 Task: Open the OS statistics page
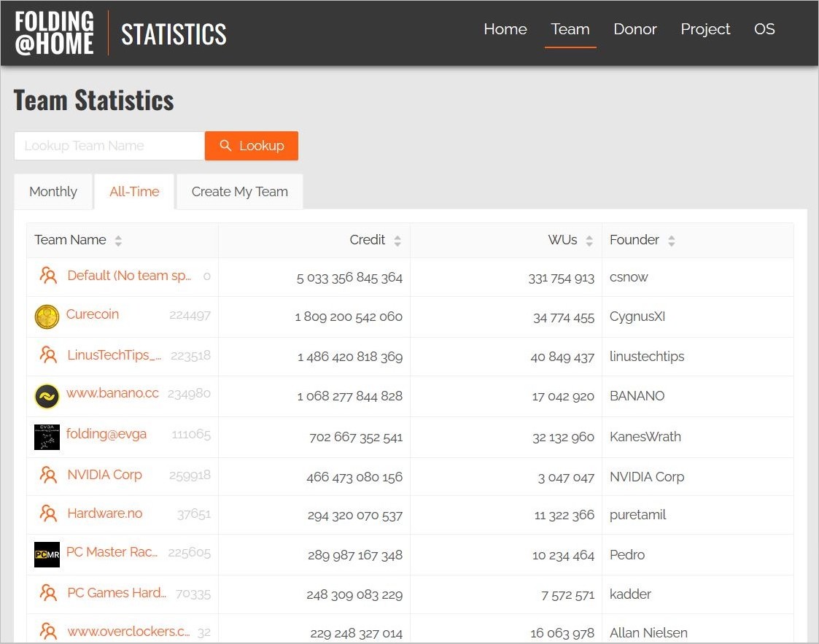pos(764,29)
